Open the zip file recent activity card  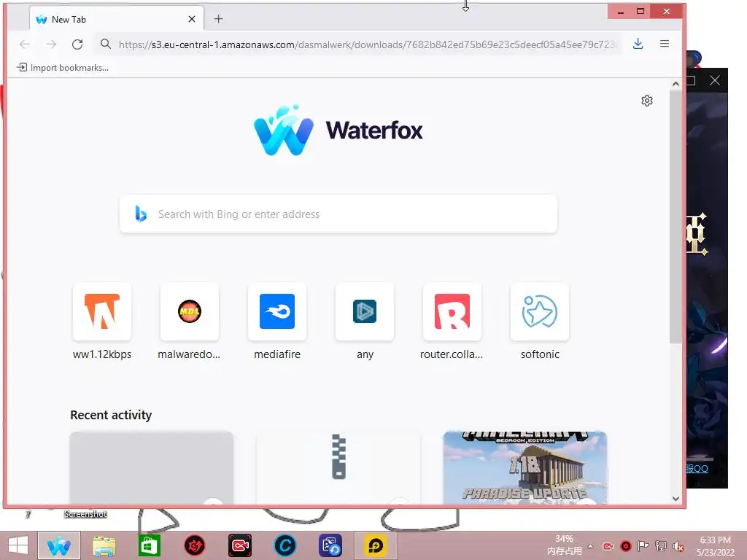[338, 467]
